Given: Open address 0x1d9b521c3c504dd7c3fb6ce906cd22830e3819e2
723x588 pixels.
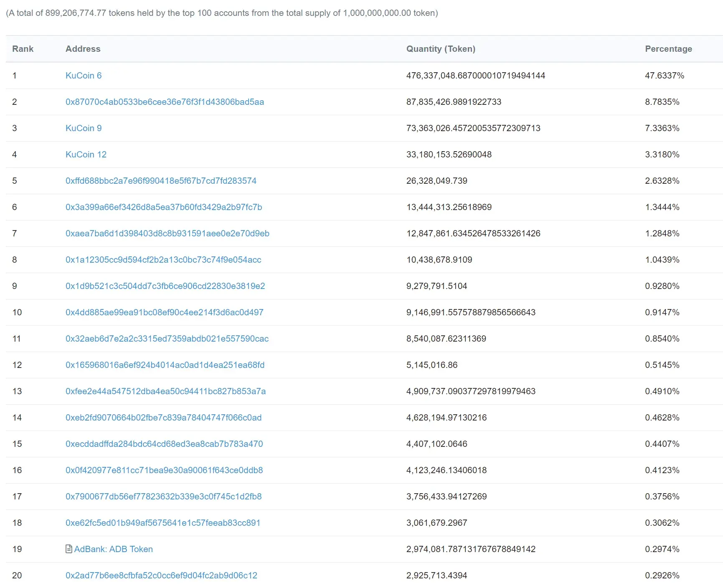Looking at the screenshot, I should [165, 286].
